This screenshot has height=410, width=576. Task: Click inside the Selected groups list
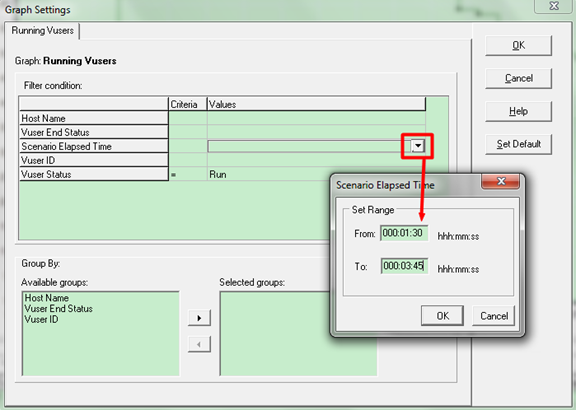[298, 334]
